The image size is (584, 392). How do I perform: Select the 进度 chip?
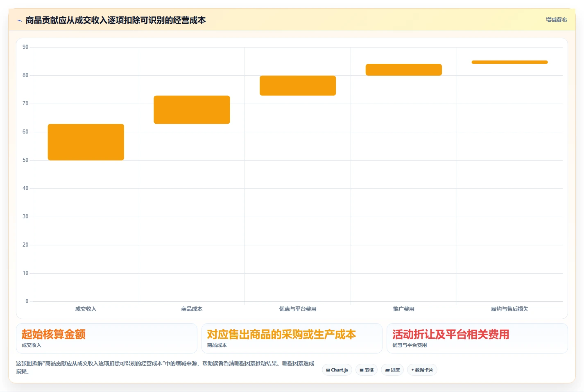tap(392, 370)
